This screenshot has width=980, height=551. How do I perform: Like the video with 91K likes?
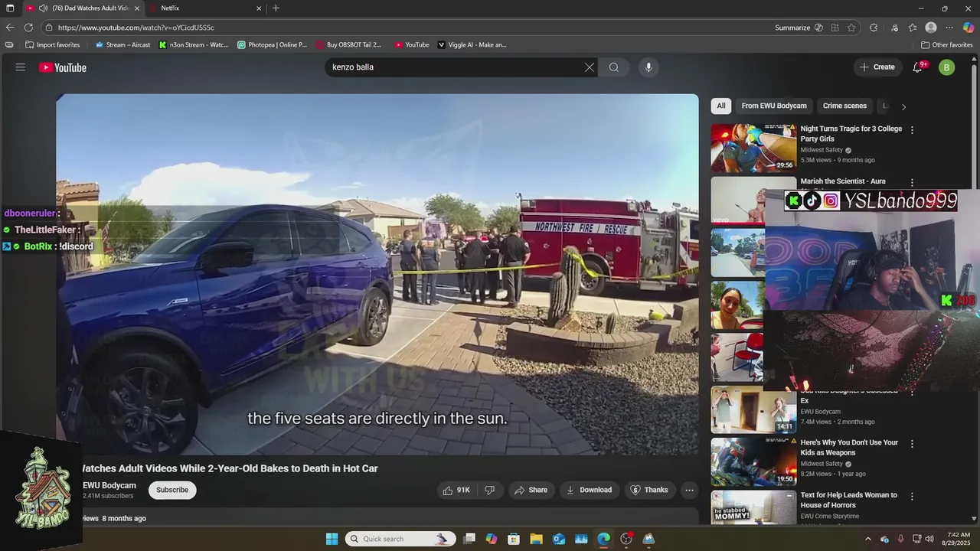coord(456,490)
